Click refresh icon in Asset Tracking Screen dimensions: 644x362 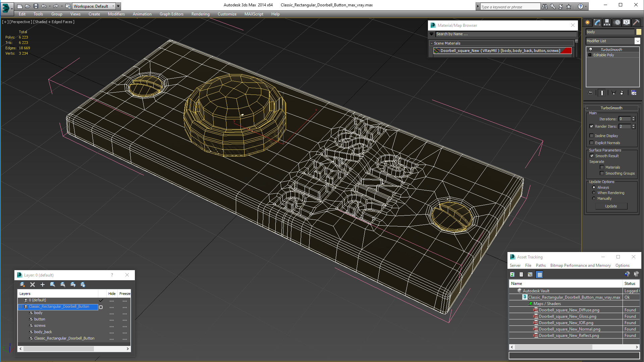click(512, 275)
